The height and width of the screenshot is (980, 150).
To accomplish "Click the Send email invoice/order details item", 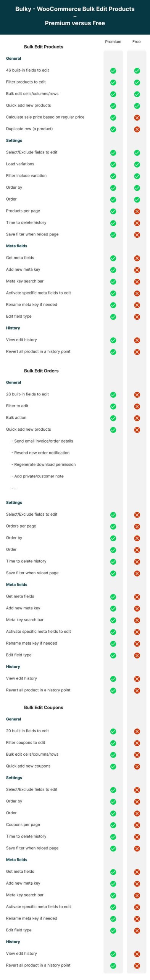I will (42, 441).
